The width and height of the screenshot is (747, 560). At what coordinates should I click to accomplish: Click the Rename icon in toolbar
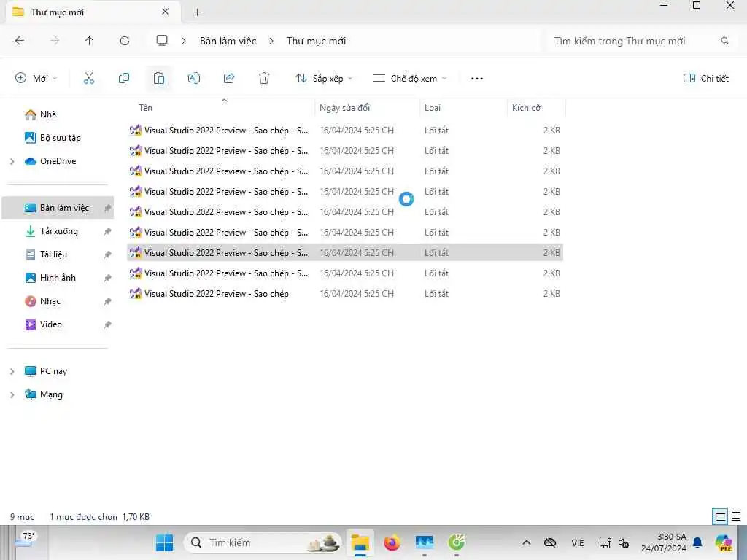coord(194,78)
